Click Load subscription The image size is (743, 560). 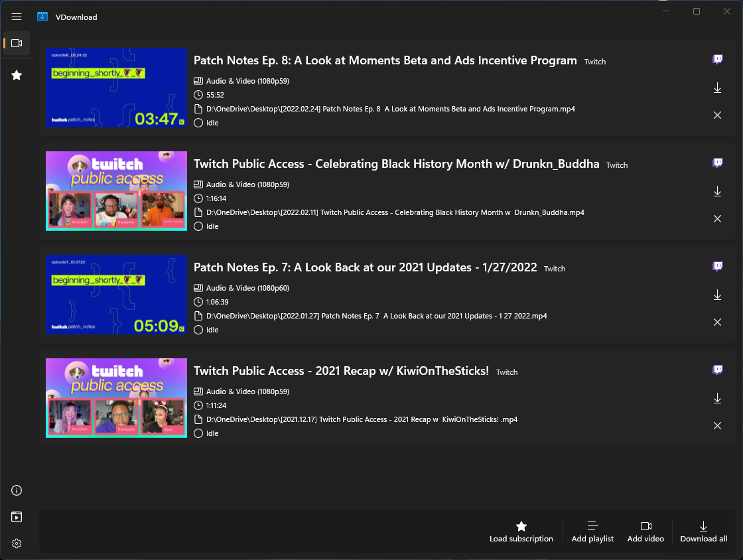(521, 531)
